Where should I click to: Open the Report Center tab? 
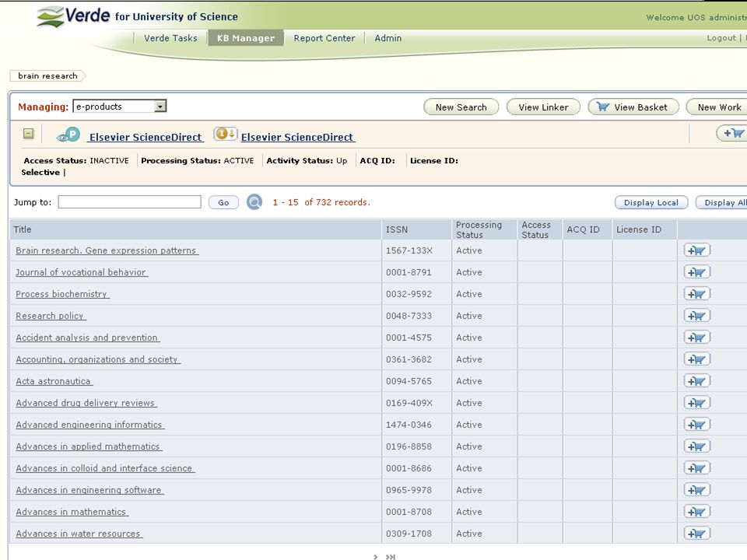[x=324, y=38]
